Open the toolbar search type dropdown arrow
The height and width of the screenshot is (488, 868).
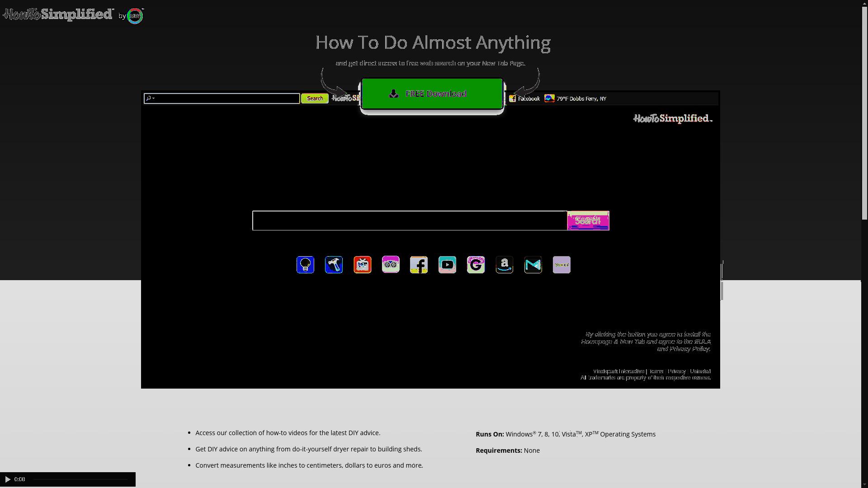pos(154,98)
